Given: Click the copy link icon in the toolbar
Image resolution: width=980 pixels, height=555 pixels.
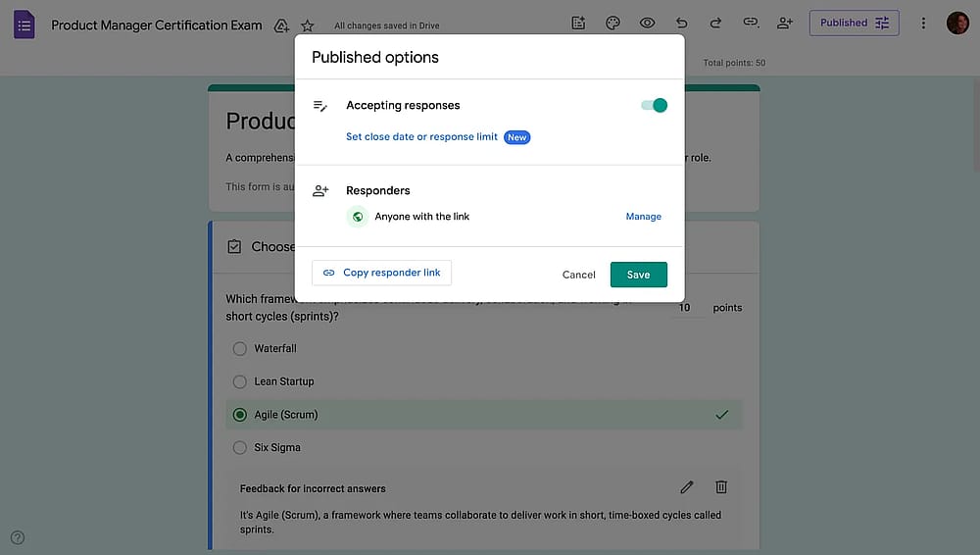Looking at the screenshot, I should [750, 23].
